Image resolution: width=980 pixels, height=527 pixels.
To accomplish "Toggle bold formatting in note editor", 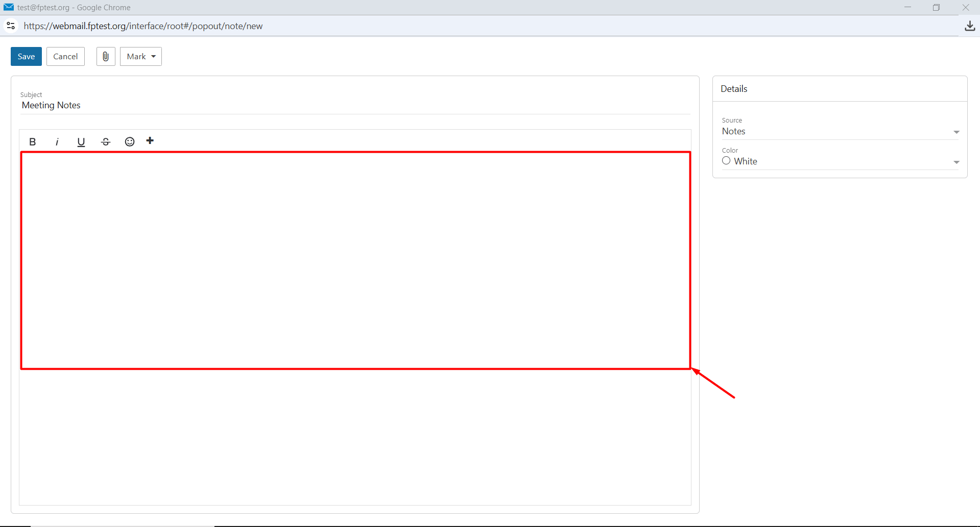I will pyautogui.click(x=33, y=141).
